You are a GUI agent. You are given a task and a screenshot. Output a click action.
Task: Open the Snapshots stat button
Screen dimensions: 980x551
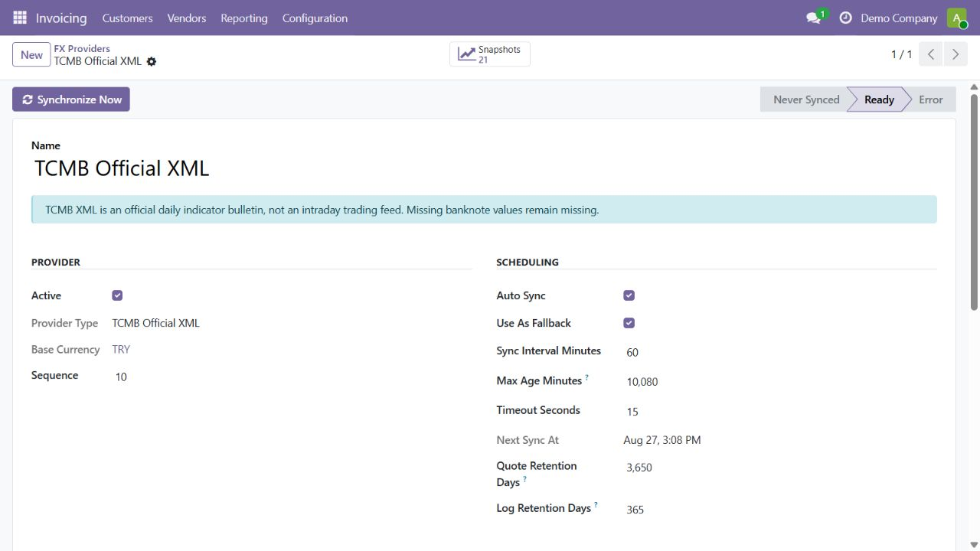point(490,54)
